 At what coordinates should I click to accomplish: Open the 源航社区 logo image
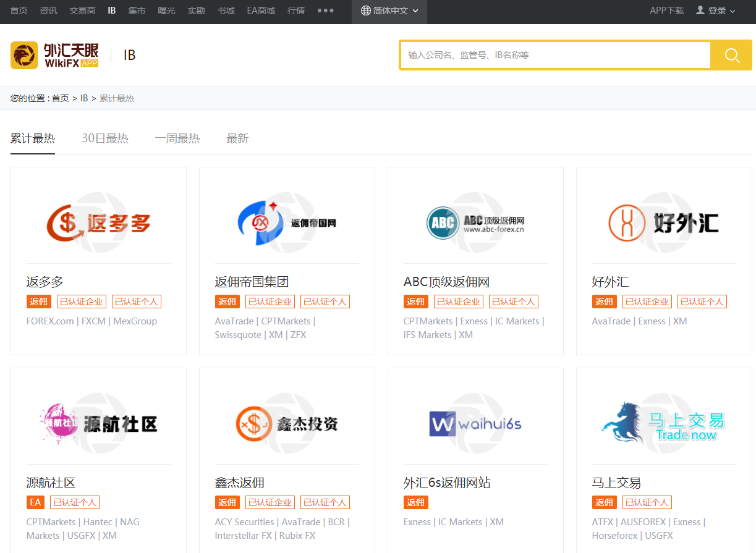(99, 424)
